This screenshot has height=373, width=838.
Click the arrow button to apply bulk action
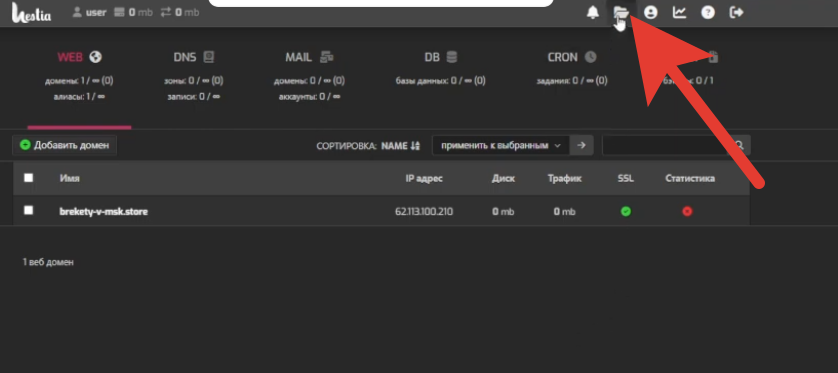click(581, 145)
